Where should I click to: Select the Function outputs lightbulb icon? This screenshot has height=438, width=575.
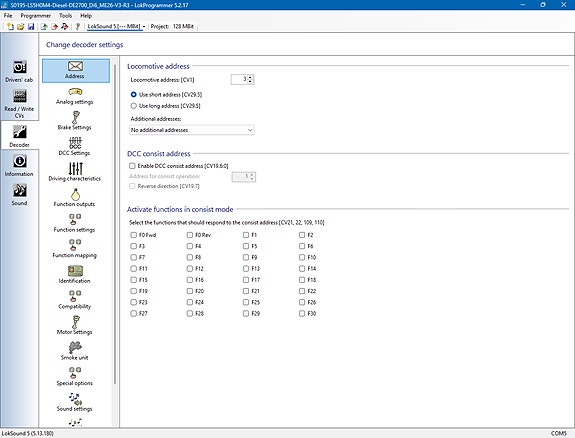(76, 194)
